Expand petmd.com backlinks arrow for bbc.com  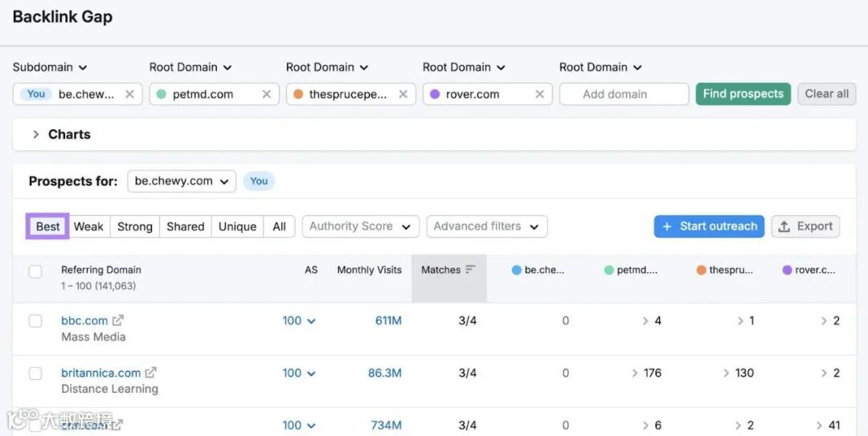(x=645, y=320)
